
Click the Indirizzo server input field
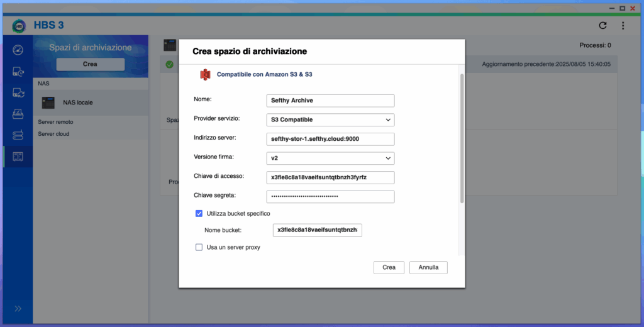(x=330, y=139)
